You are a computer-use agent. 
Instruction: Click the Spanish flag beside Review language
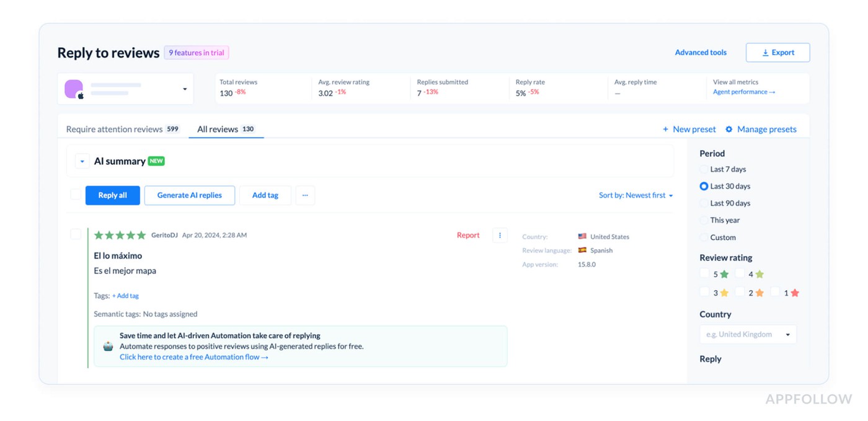(x=582, y=250)
